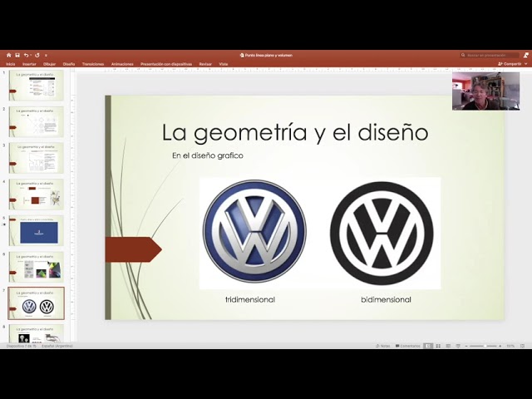This screenshot has height=399, width=532.
Task: Click the presenter webcam video overlay
Action: (x=485, y=91)
